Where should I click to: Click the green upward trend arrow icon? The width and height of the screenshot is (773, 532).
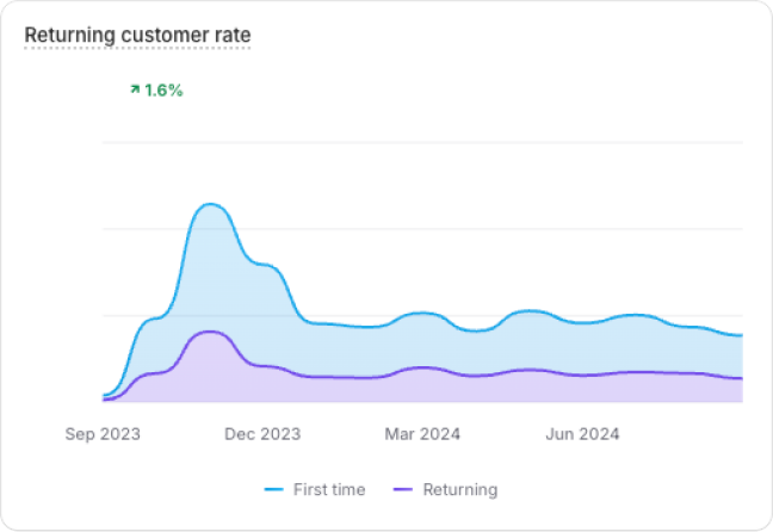pyautogui.click(x=135, y=90)
